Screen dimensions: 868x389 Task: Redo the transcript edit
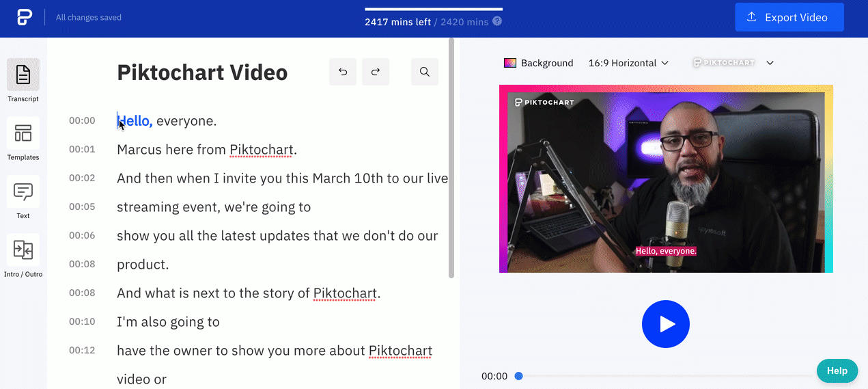(376, 72)
